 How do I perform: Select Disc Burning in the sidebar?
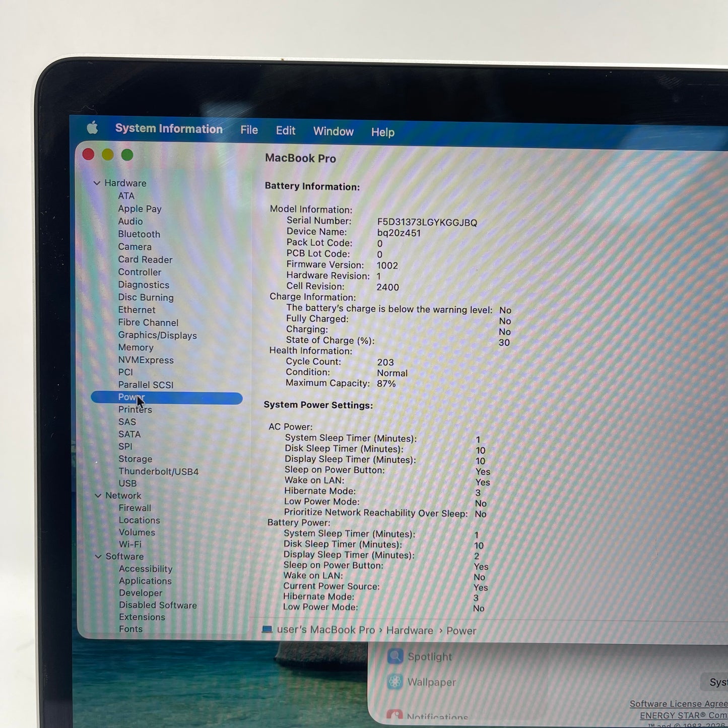coord(146,297)
